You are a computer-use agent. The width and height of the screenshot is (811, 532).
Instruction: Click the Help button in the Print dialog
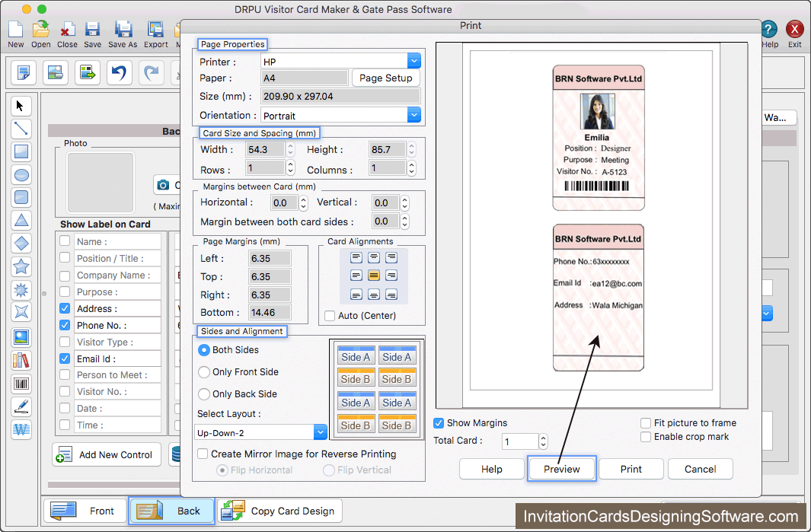pyautogui.click(x=491, y=469)
